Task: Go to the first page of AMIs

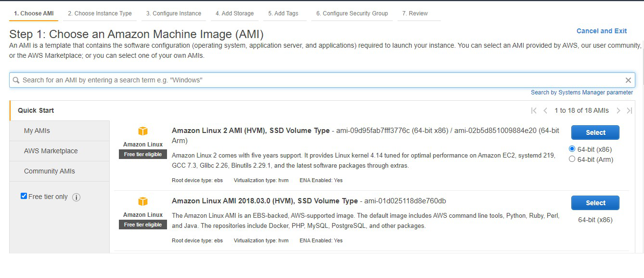Action: (534, 111)
